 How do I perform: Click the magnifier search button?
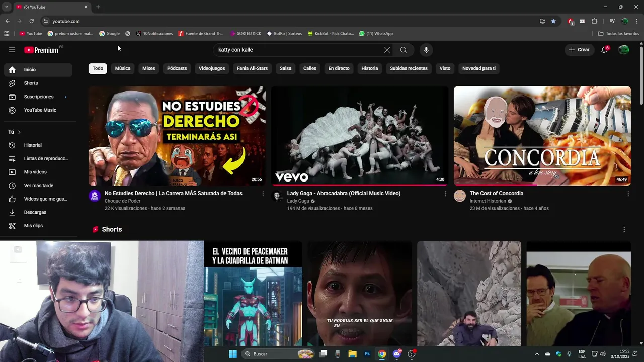(x=404, y=50)
